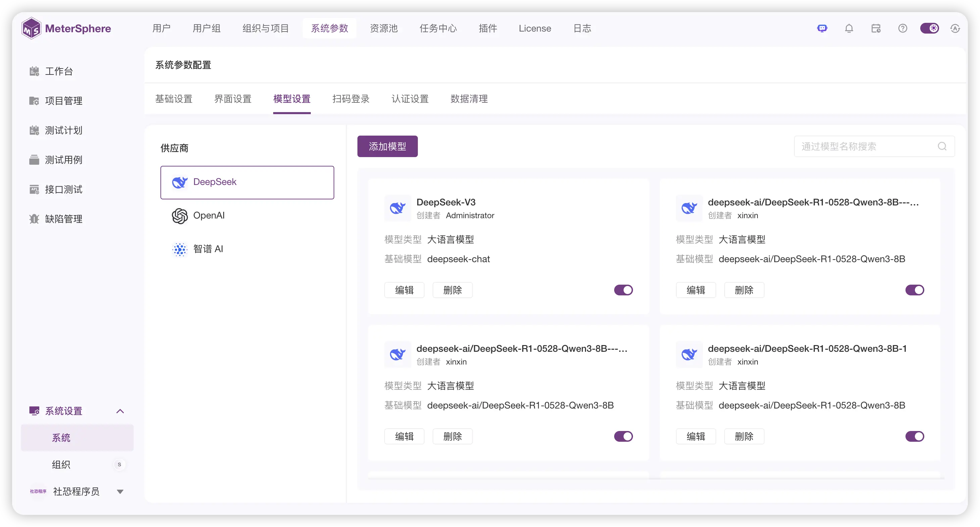The height and width of the screenshot is (527, 980).
Task: Click 删除 on the Qwen3-8B-1 card
Action: (744, 436)
